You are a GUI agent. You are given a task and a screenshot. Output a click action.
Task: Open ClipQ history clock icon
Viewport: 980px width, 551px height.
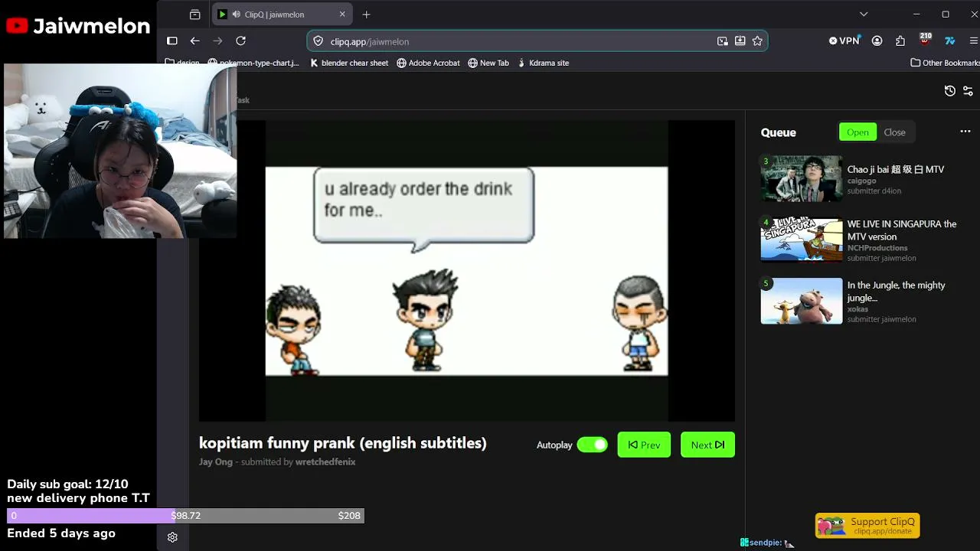tap(949, 91)
